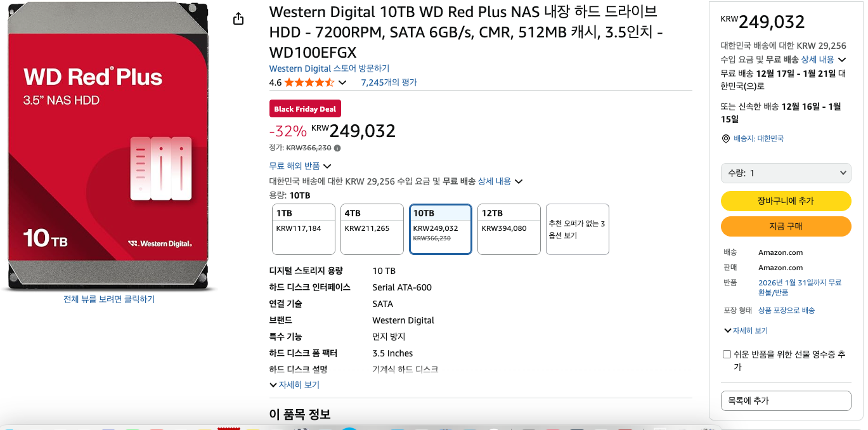Open the 7,245개의 평가 reviews link

pyautogui.click(x=389, y=82)
